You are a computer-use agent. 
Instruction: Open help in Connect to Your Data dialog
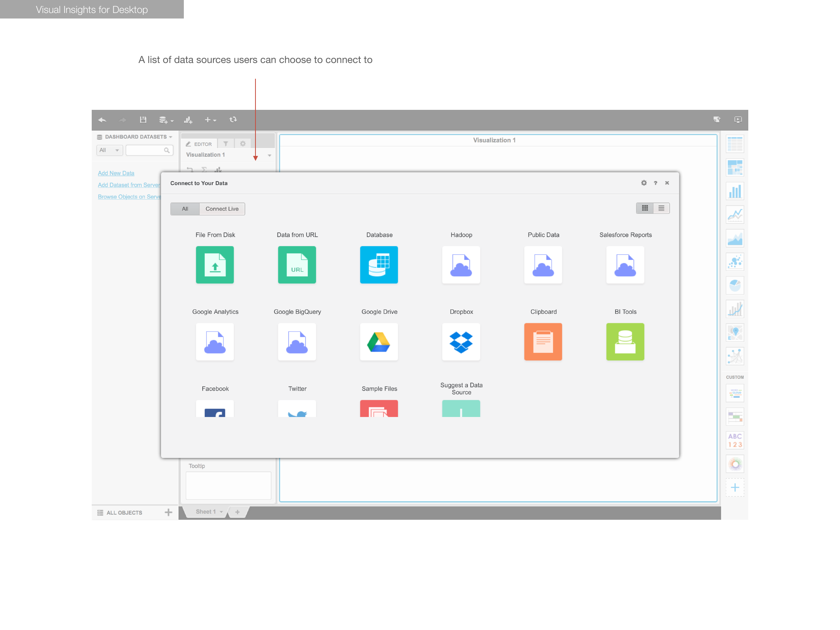click(x=655, y=183)
